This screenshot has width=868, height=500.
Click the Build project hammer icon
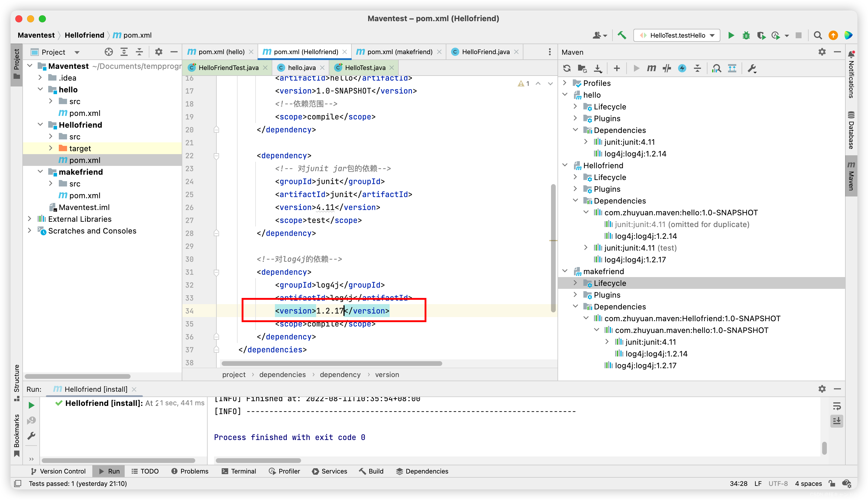point(622,35)
